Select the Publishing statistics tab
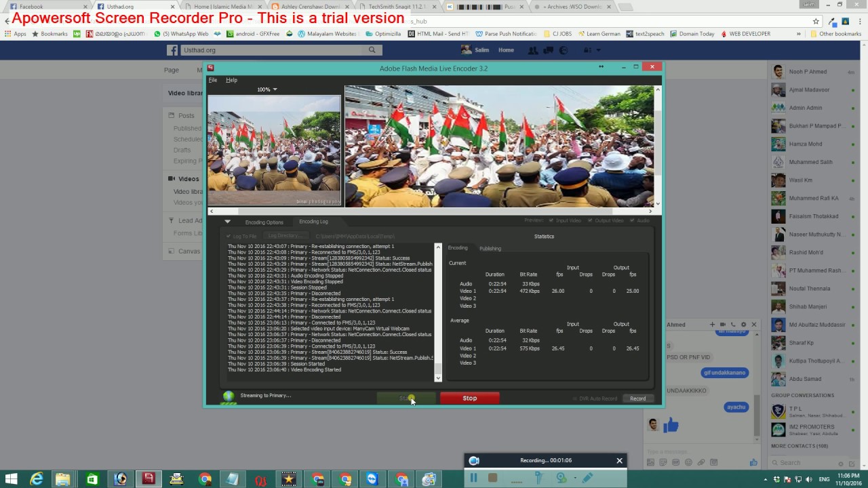Image resolution: width=868 pixels, height=488 pixels. point(490,248)
